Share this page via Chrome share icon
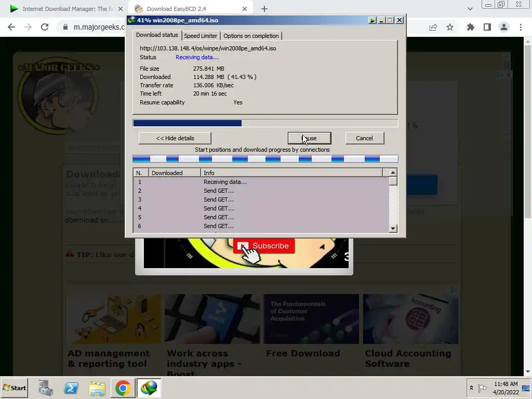This screenshot has width=532, height=399. pos(433,27)
